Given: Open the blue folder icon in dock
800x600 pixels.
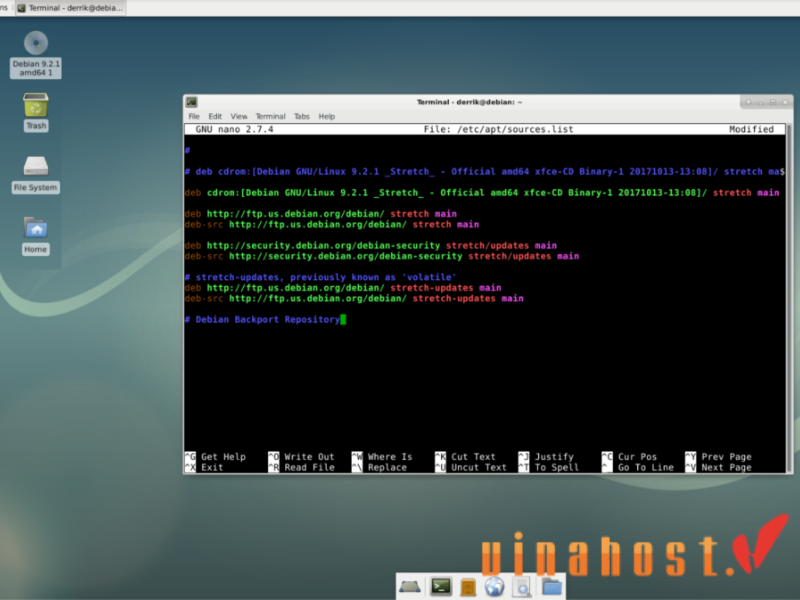Looking at the screenshot, I should [552, 587].
